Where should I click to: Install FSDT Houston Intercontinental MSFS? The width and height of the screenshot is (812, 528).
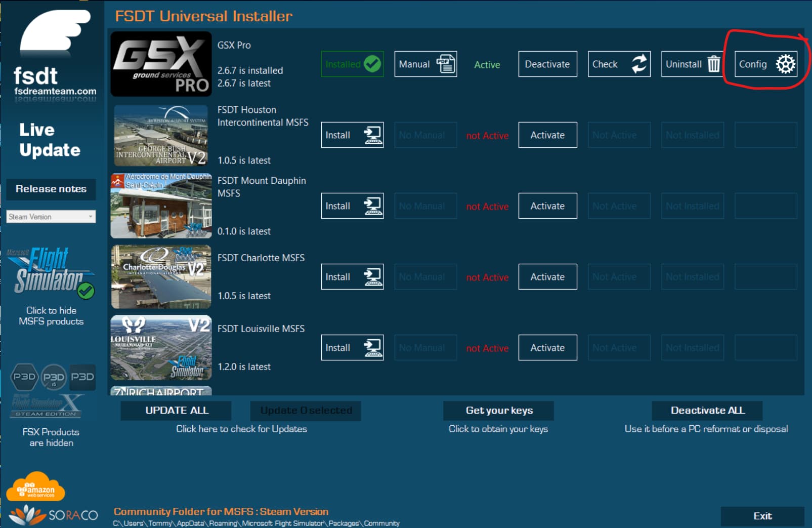[x=352, y=135]
